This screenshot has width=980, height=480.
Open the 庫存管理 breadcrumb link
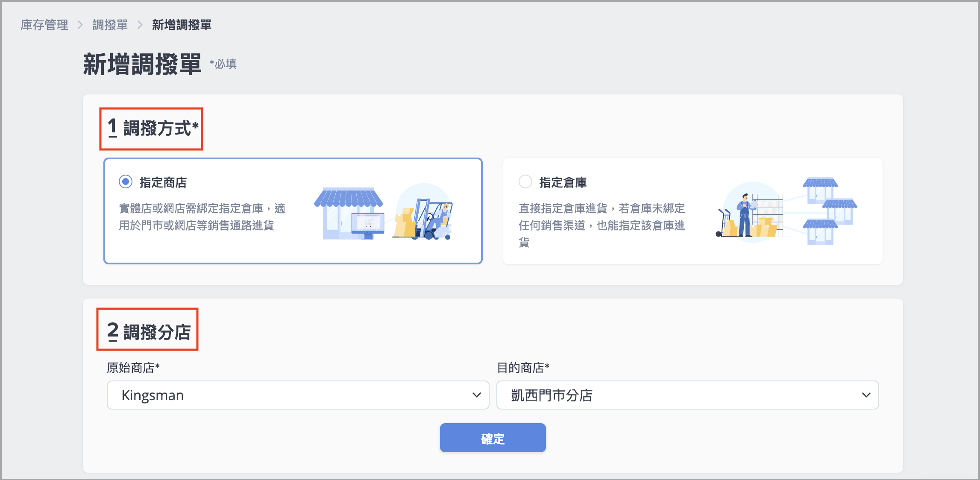point(44,25)
